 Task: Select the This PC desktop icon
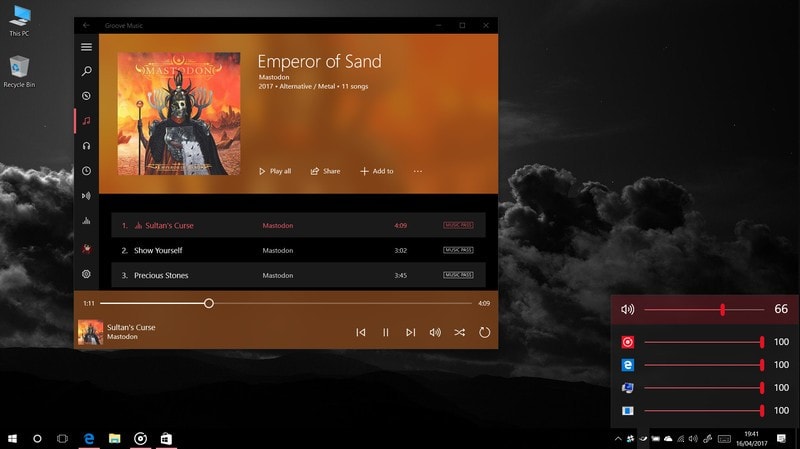pos(19,20)
